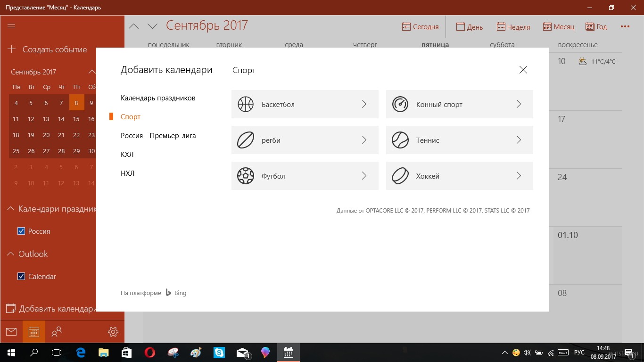Open the hamburger navigation menu

pos(11,26)
